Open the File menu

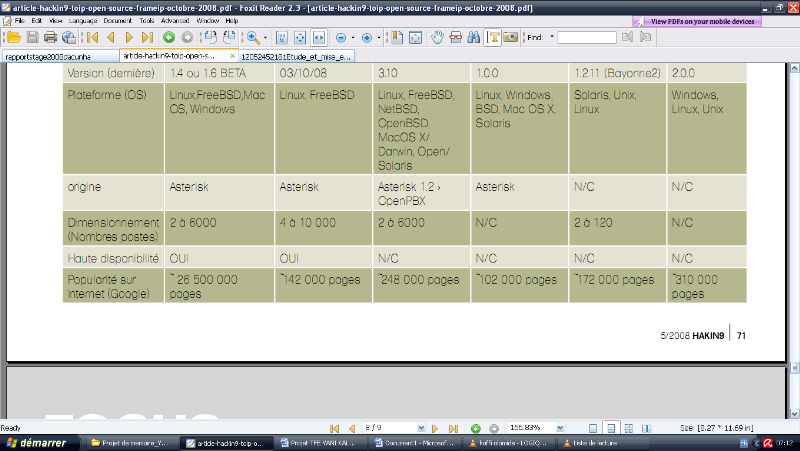19,21
